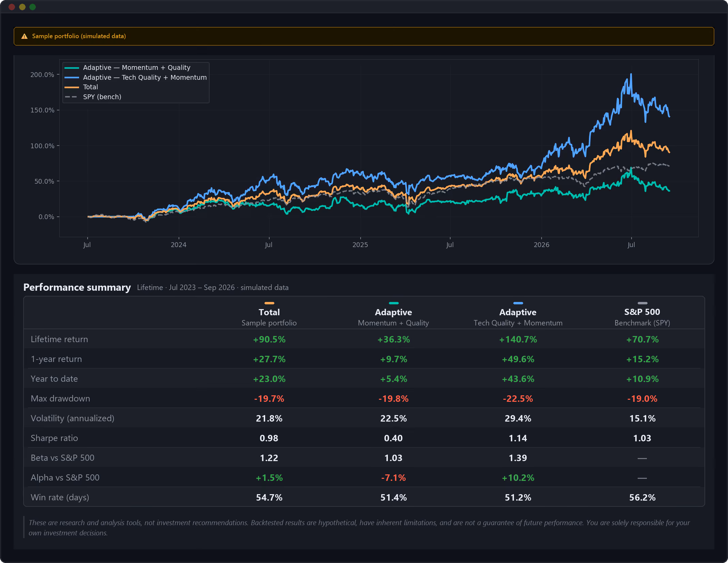Click Tech Quality lifetime return '+140.7%'
Image resolution: width=728 pixels, height=563 pixels.
(x=518, y=339)
